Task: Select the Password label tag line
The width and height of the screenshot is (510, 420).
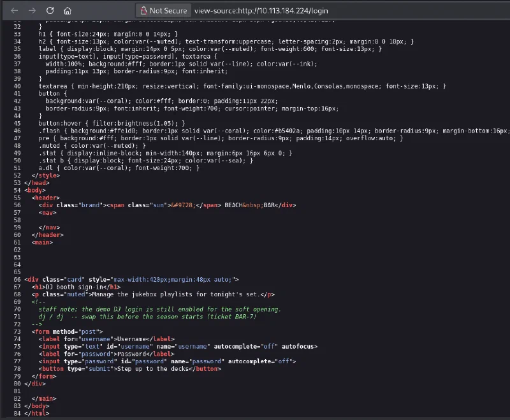Action: (x=106, y=354)
